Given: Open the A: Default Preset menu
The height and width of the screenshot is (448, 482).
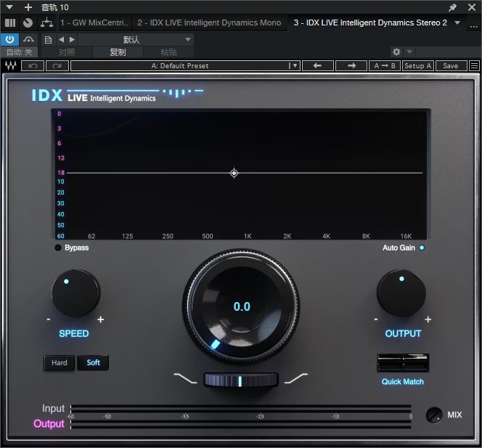Looking at the screenshot, I should (185, 66).
